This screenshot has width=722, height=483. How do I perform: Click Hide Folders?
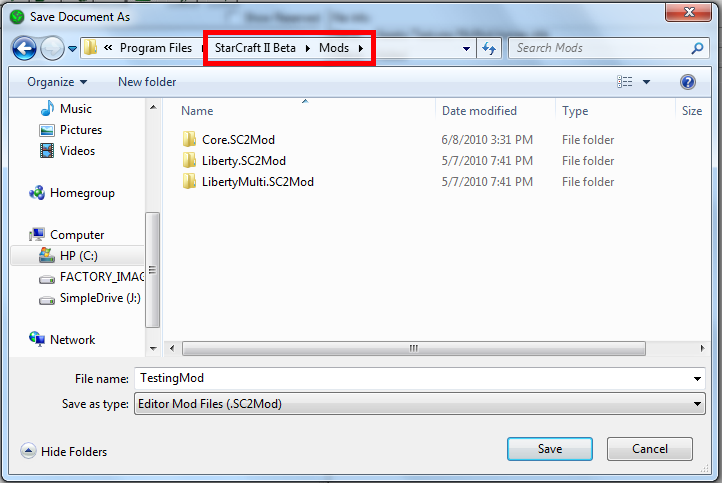click(x=64, y=451)
